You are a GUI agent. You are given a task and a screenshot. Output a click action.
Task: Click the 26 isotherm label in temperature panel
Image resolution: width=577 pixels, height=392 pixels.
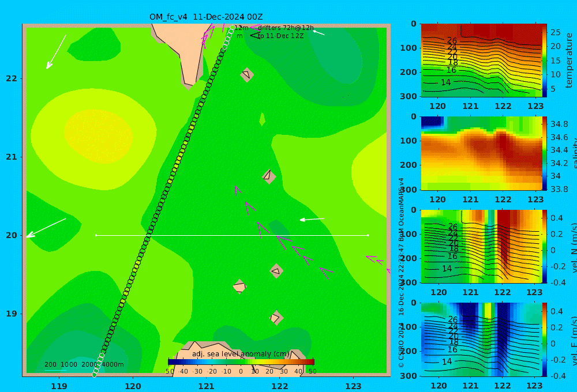click(452, 40)
